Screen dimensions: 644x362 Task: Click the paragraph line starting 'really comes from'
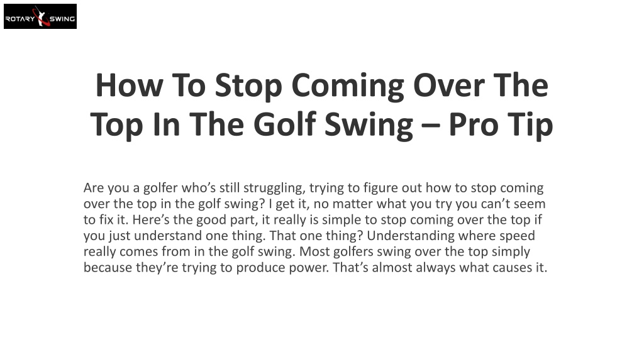307,251
